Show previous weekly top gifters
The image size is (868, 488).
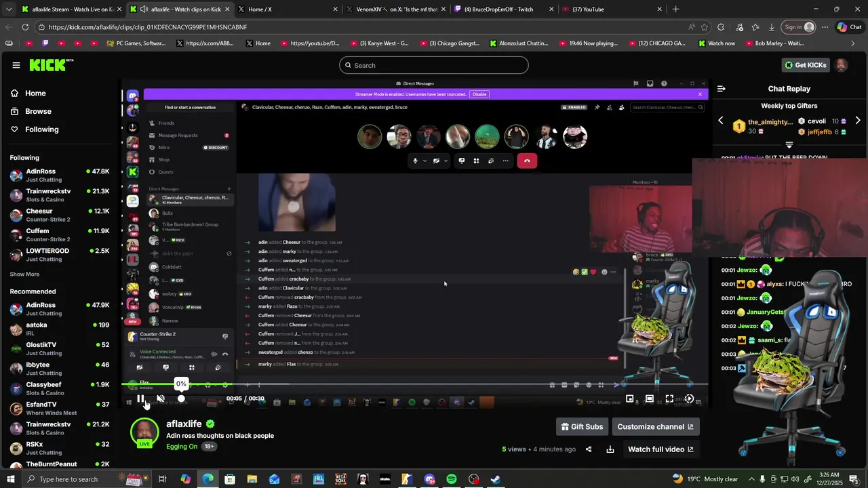[x=721, y=121]
